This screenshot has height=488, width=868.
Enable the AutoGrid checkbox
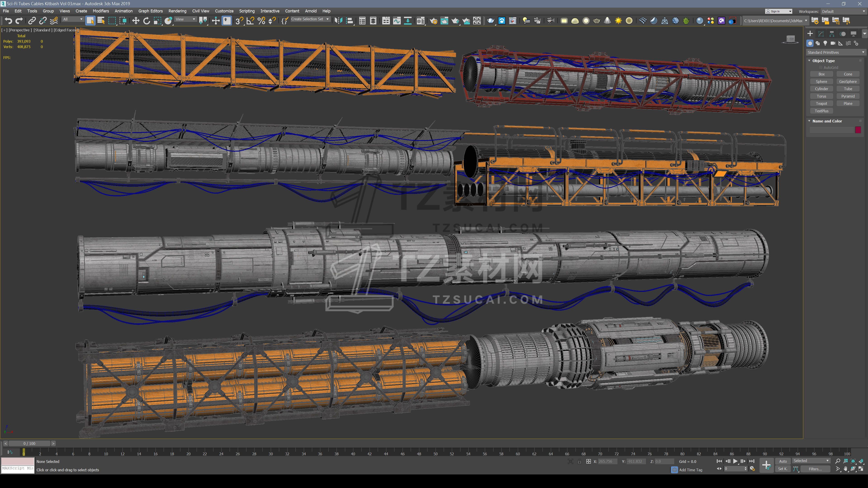pyautogui.click(x=821, y=67)
